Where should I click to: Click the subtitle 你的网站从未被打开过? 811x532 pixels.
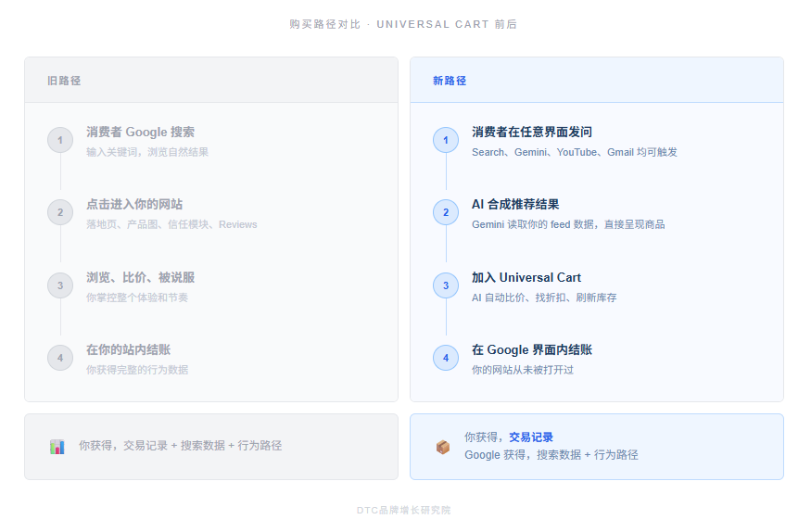point(523,370)
